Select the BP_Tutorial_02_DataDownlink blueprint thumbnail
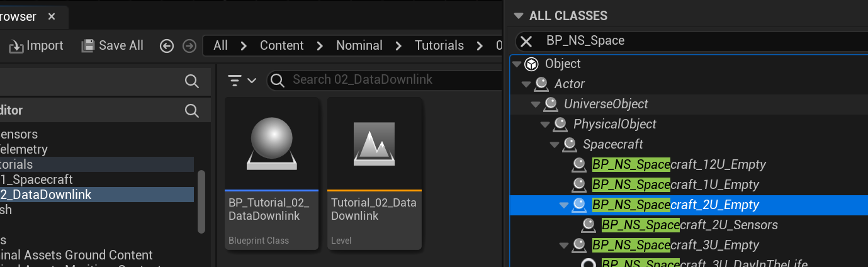Image resolution: width=868 pixels, height=267 pixels. pyautogui.click(x=271, y=145)
